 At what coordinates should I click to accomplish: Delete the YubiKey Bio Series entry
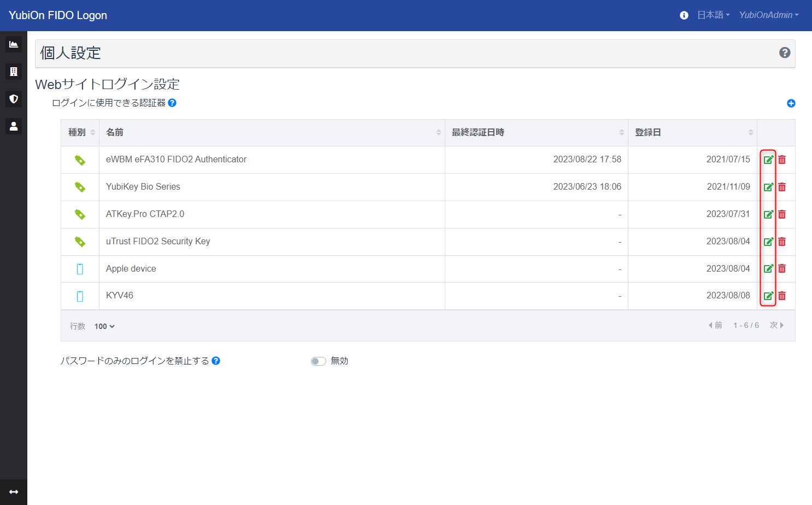(x=782, y=187)
